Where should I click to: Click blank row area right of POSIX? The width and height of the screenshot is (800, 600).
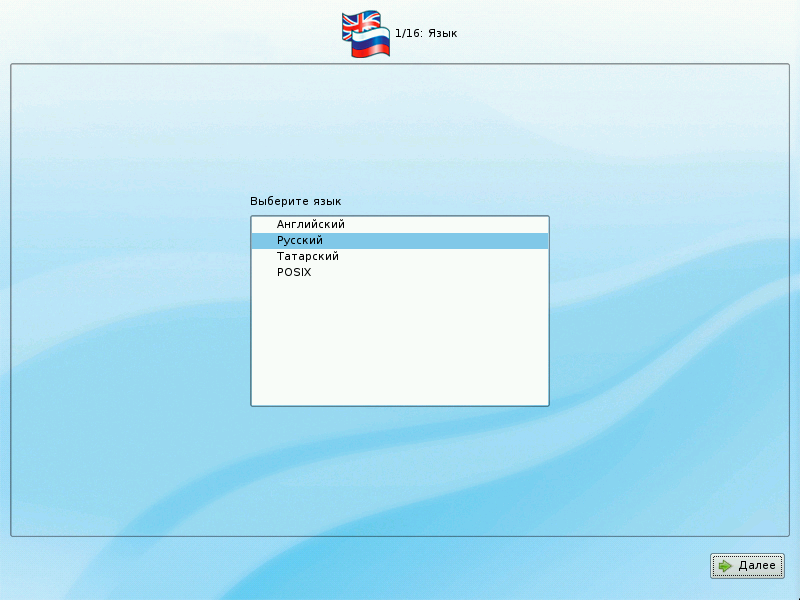[450, 273]
